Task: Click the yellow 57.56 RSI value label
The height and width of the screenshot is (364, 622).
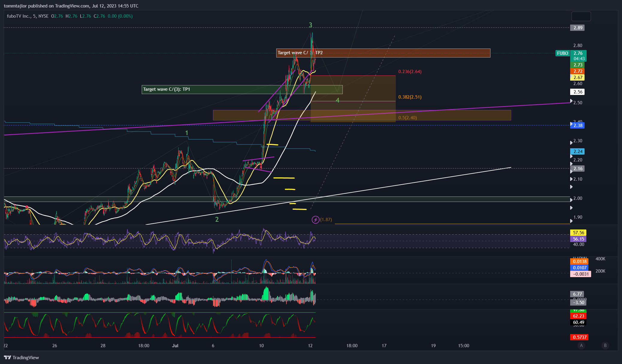Action: [578, 233]
